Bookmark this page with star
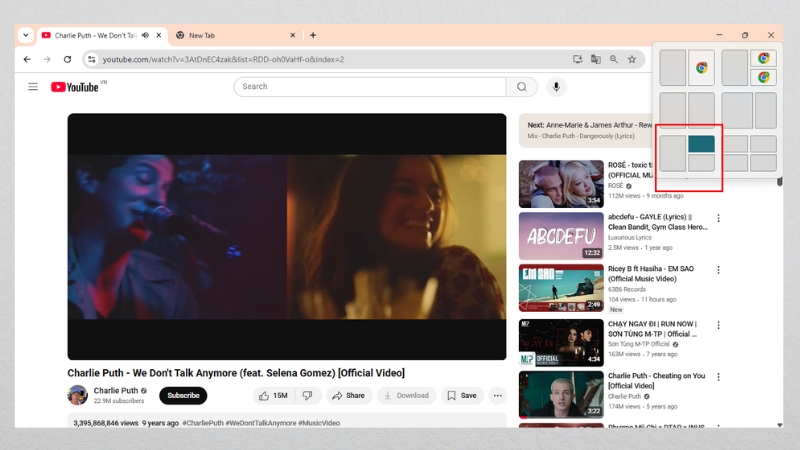800x450 pixels. pyautogui.click(x=632, y=59)
